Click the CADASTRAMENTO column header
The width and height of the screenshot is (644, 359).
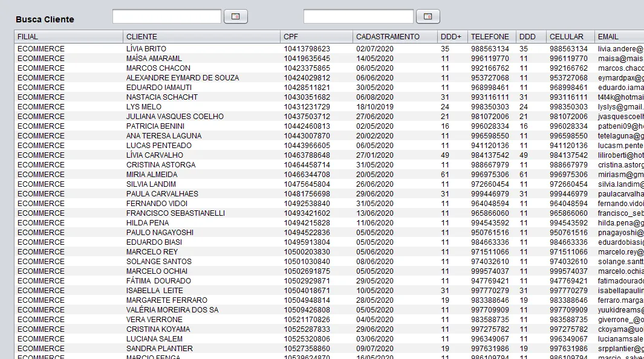click(x=395, y=36)
